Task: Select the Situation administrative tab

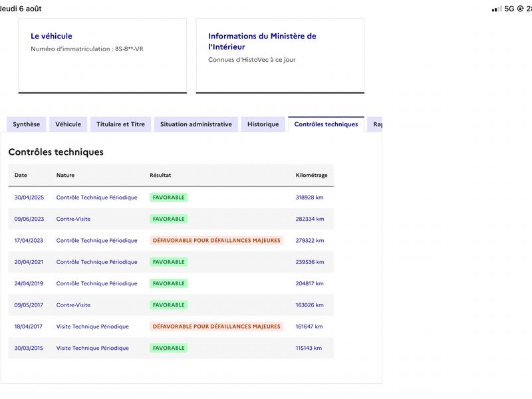Action: pos(196,124)
